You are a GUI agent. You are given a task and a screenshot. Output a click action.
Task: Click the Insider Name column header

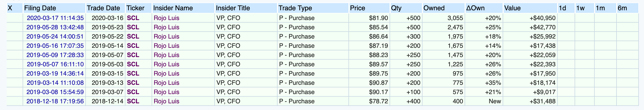click(x=173, y=8)
